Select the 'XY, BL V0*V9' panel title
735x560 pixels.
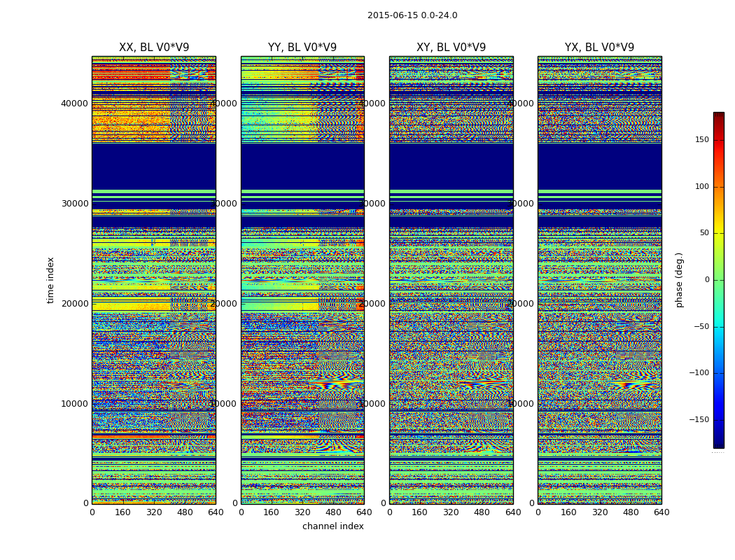click(x=451, y=48)
